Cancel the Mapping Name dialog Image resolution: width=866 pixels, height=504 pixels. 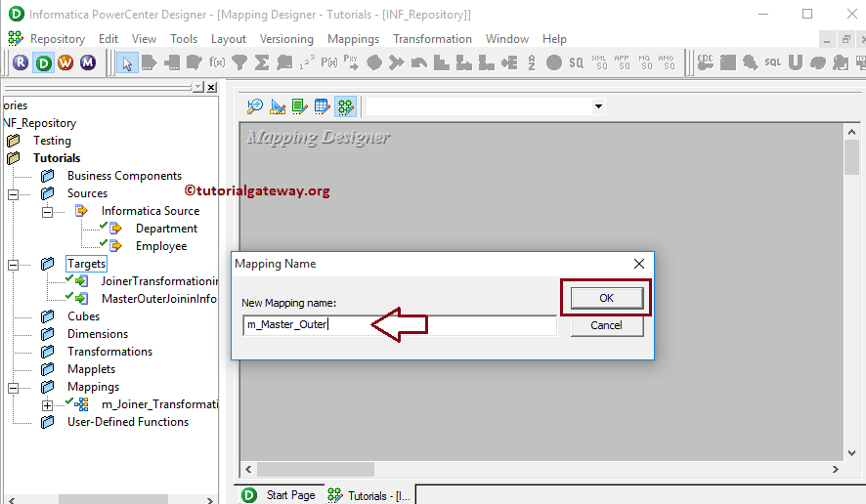[606, 325]
